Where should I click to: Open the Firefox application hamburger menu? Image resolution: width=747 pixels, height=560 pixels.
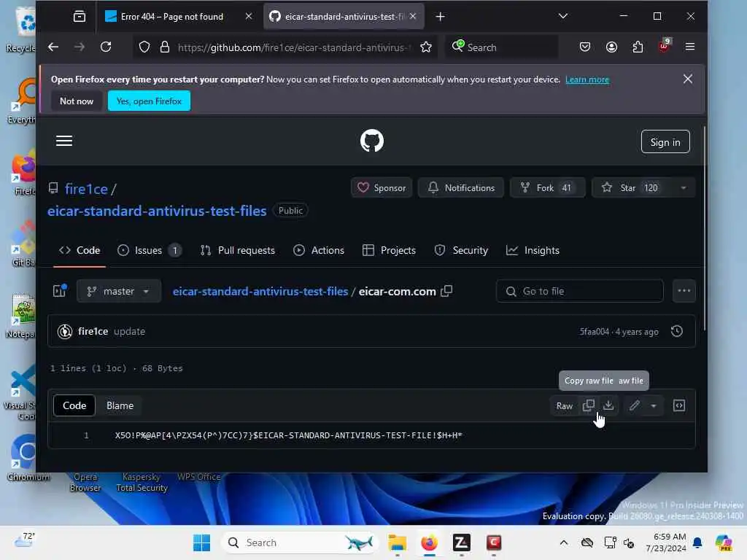(690, 47)
